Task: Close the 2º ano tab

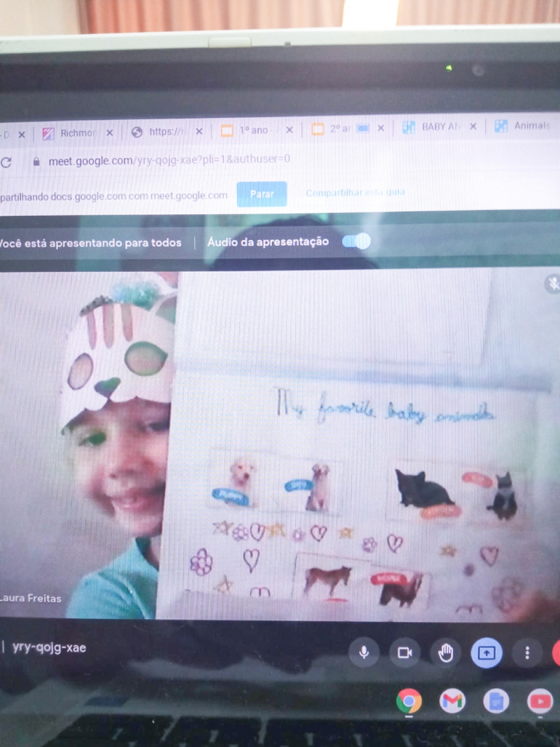Action: (x=380, y=129)
